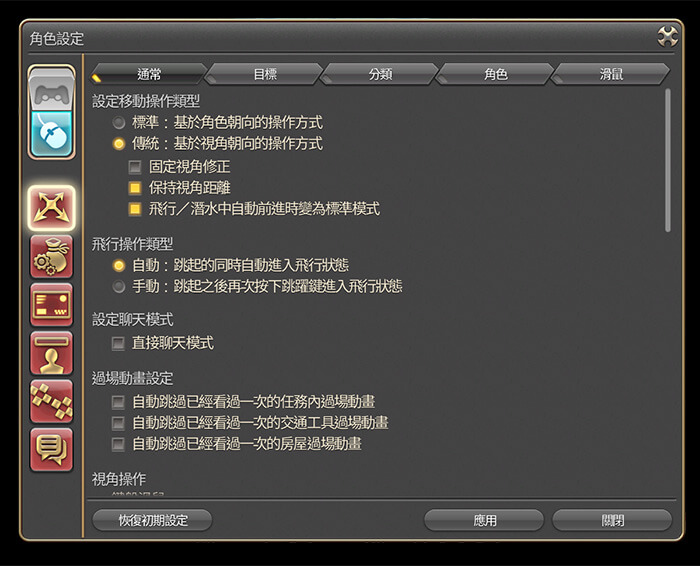Click the 恢復初期設定 button
This screenshot has width=700, height=566.
coord(151,520)
